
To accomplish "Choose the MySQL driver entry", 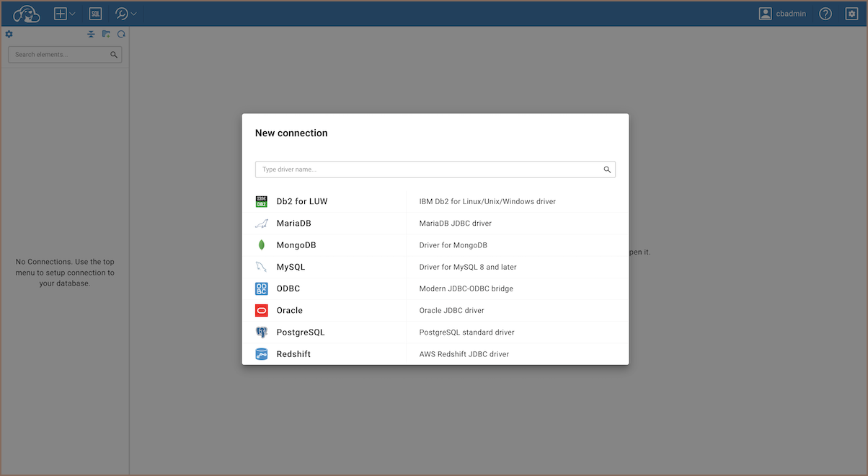I will [x=291, y=267].
